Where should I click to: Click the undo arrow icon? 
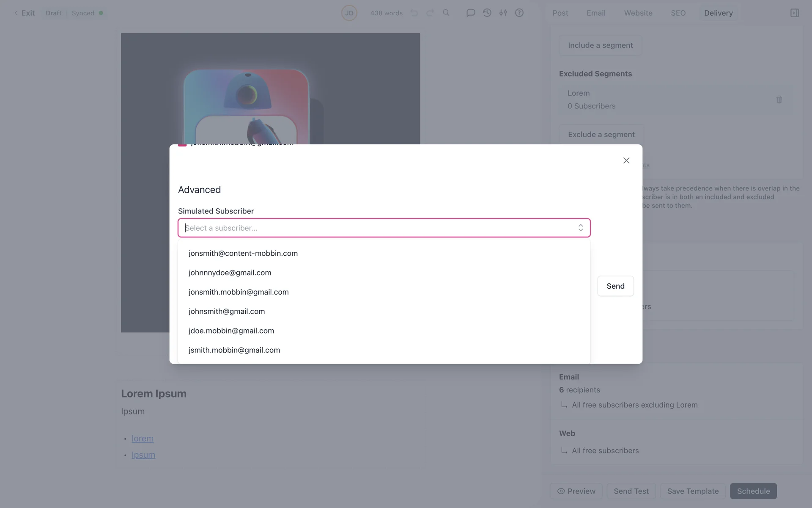click(414, 13)
